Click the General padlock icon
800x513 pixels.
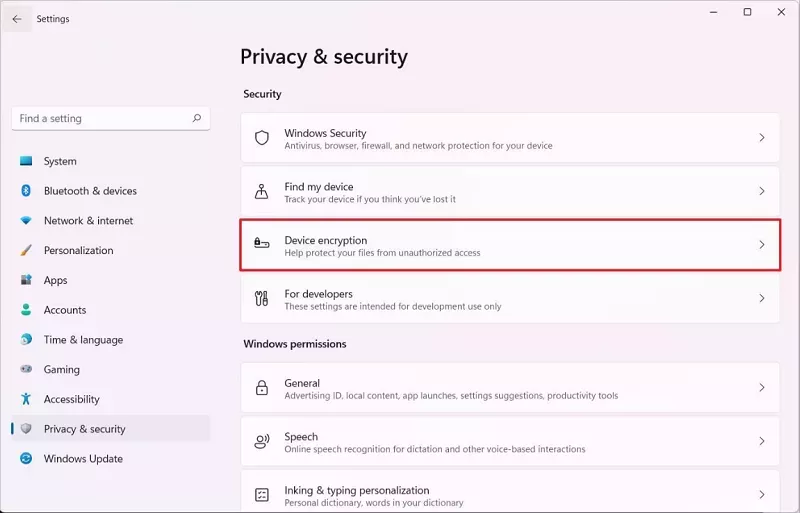click(x=262, y=388)
